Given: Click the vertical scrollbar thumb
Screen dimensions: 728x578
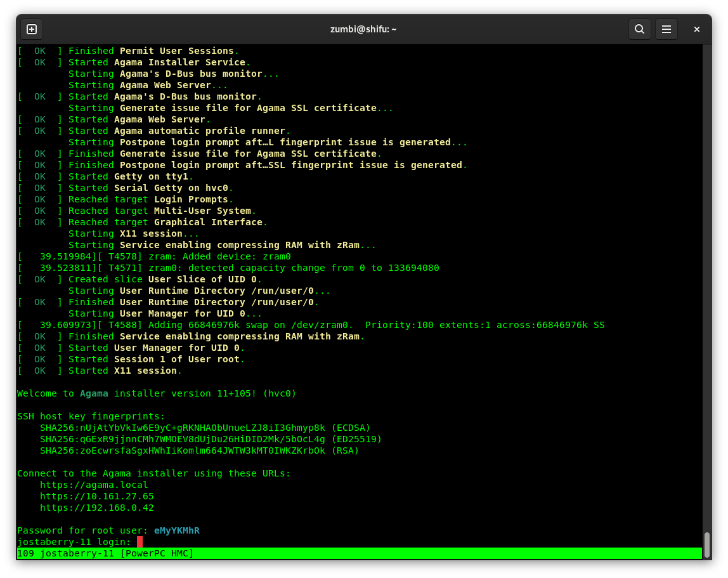Looking at the screenshot, I should coord(706,544).
